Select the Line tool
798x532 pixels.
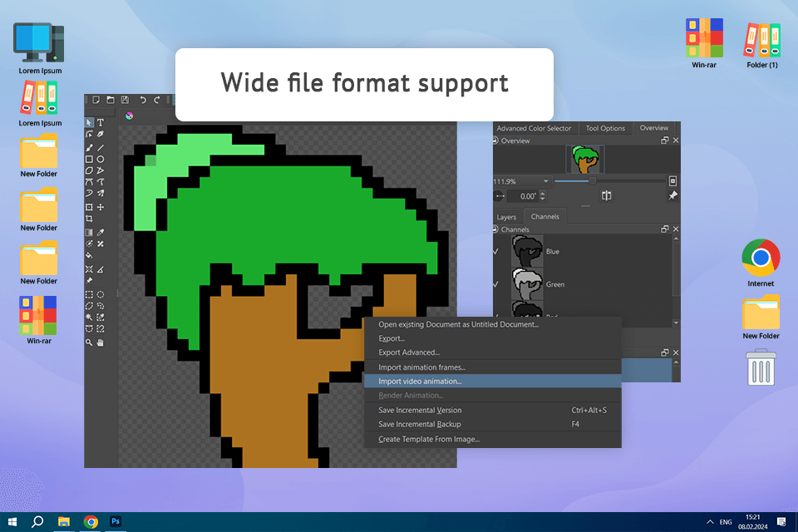pos(101,148)
